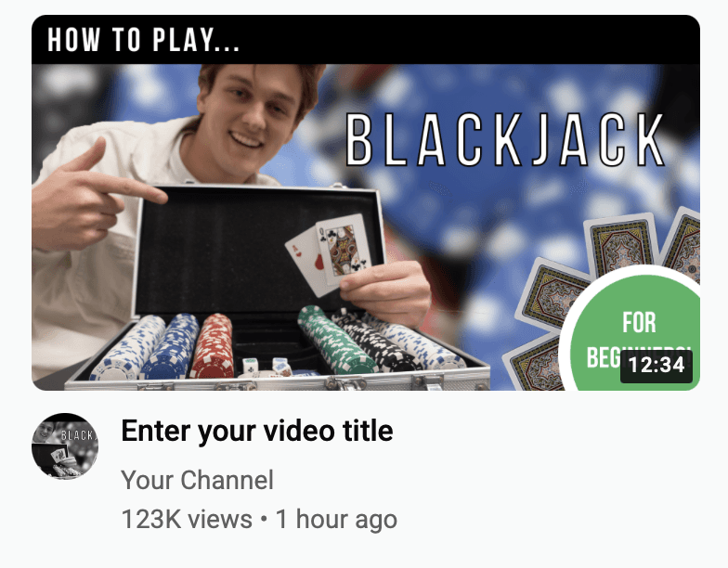Click the red poker chip stack

tap(213, 345)
